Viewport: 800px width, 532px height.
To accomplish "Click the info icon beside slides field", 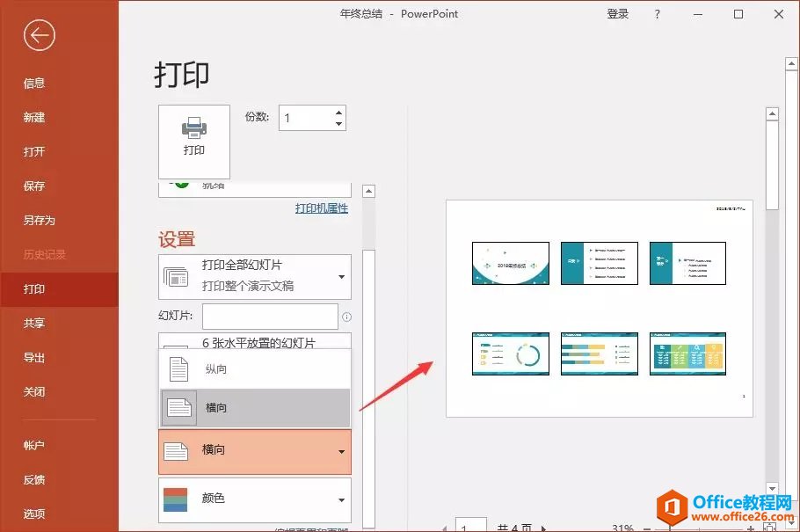I will click(x=346, y=317).
